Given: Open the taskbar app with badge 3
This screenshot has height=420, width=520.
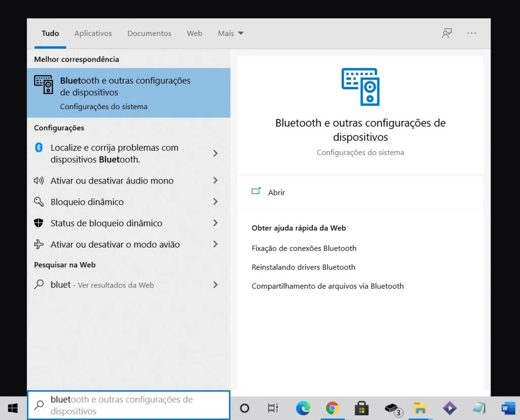Looking at the screenshot, I should [393, 409].
